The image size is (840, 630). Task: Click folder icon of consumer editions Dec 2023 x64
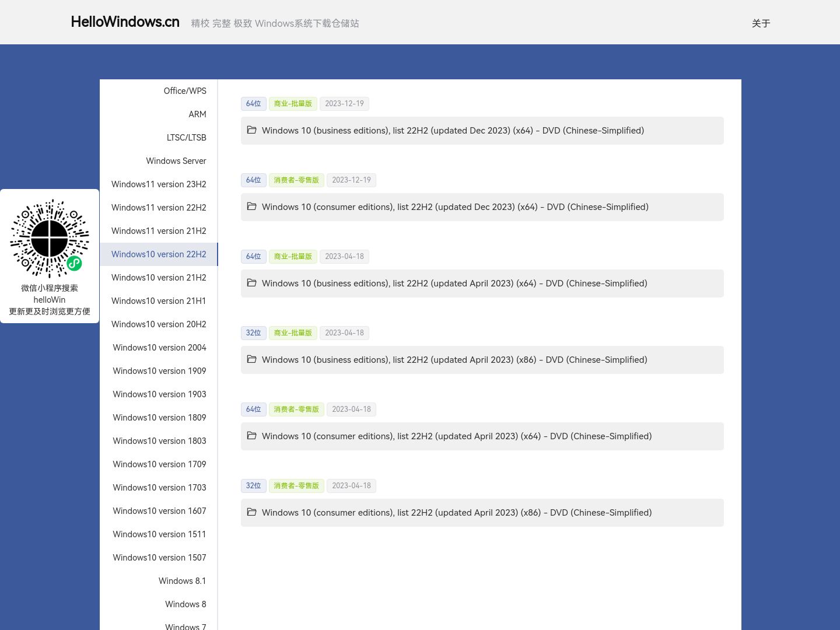[252, 206]
